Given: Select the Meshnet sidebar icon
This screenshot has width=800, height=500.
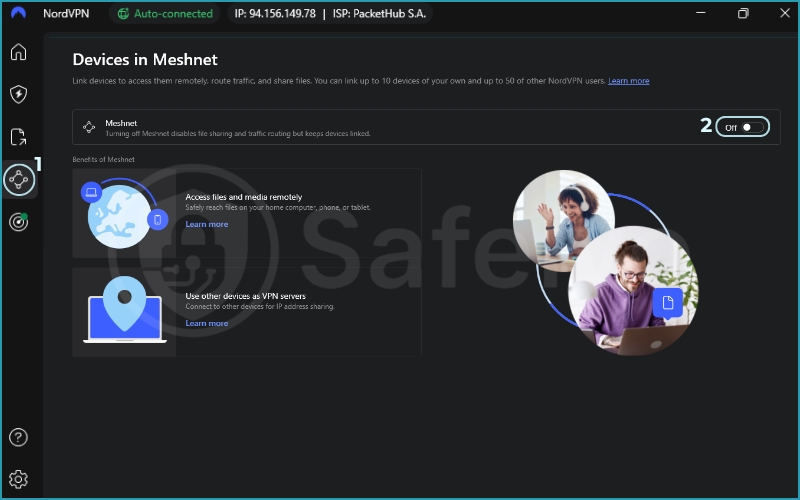Looking at the screenshot, I should 19,180.
